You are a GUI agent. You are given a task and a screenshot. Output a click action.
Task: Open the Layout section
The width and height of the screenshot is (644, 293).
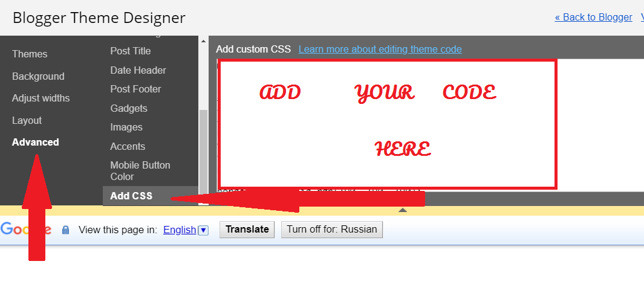coord(27,121)
